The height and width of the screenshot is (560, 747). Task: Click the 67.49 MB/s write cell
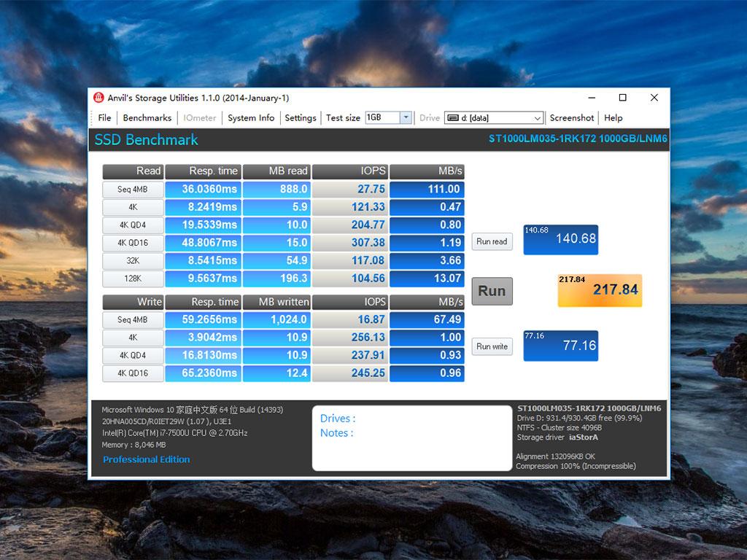(427, 320)
